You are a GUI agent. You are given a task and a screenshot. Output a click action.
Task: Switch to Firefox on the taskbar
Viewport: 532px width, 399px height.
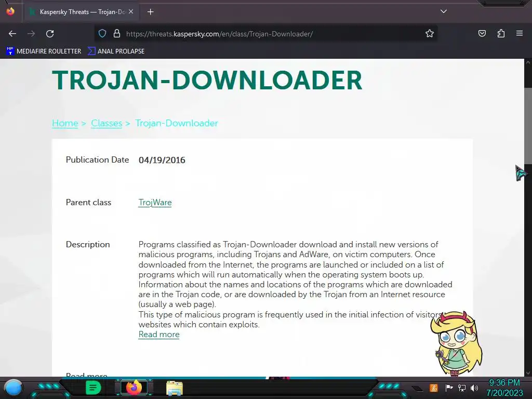click(134, 388)
